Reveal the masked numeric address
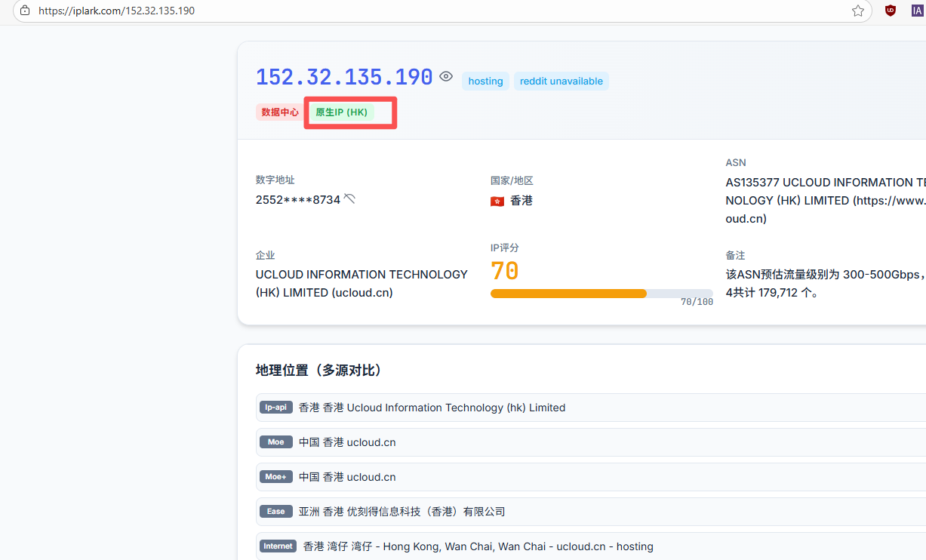This screenshot has width=926, height=560. tap(349, 198)
